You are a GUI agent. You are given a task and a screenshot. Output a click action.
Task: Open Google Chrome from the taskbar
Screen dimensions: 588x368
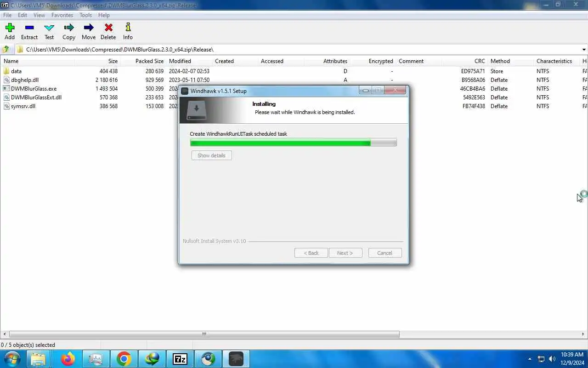pyautogui.click(x=124, y=359)
